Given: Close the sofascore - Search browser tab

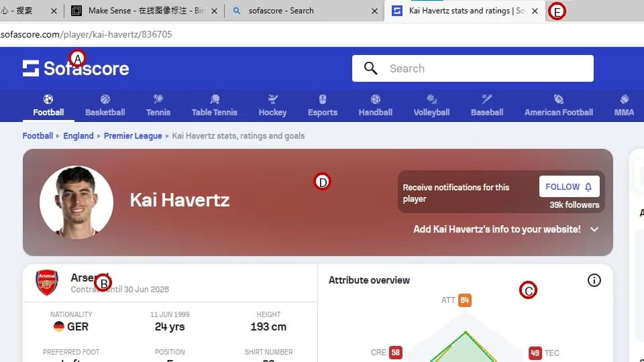Looking at the screenshot, I should tap(374, 11).
